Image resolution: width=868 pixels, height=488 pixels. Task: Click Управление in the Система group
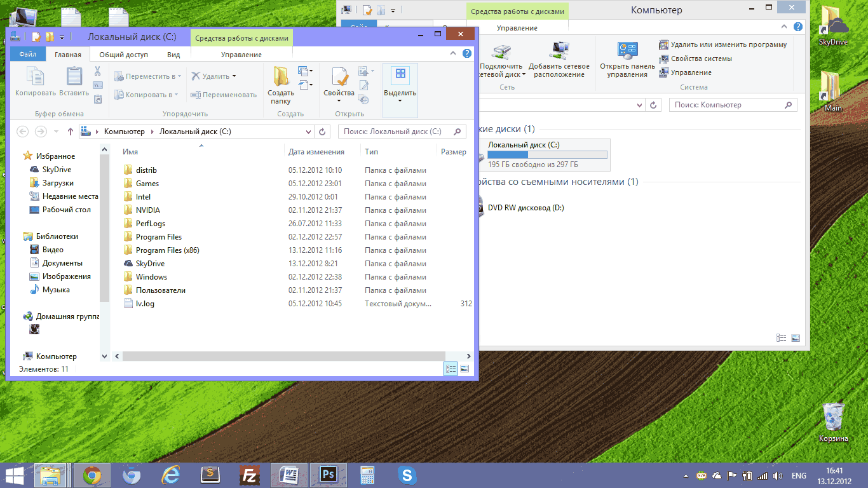click(x=686, y=72)
